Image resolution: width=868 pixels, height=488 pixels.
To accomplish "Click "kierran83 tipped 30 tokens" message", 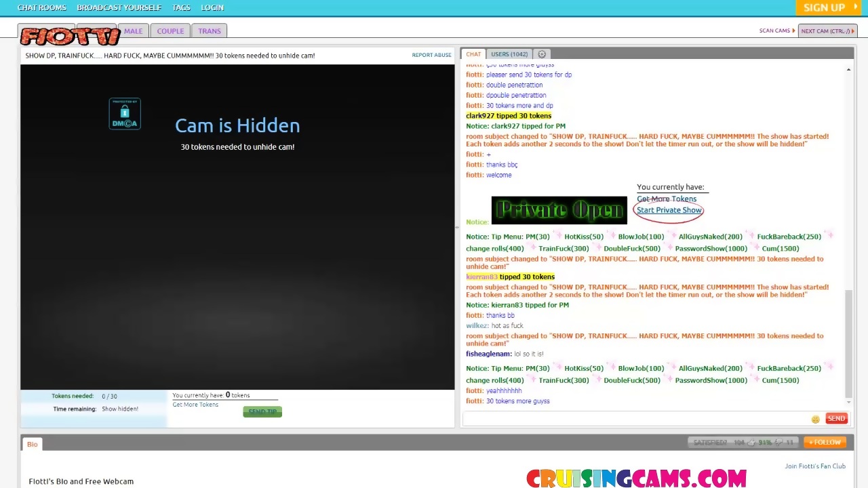I will click(510, 277).
